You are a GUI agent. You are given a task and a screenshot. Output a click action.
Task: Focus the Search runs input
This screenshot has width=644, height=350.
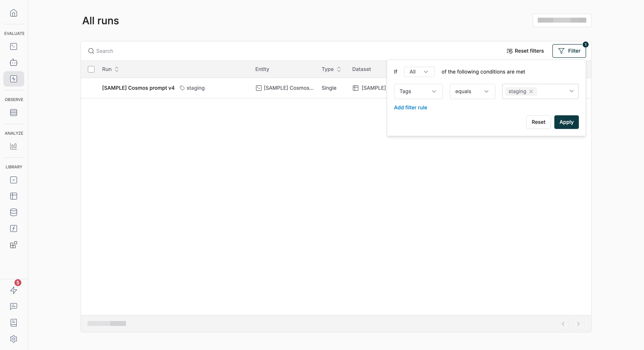click(x=175, y=51)
